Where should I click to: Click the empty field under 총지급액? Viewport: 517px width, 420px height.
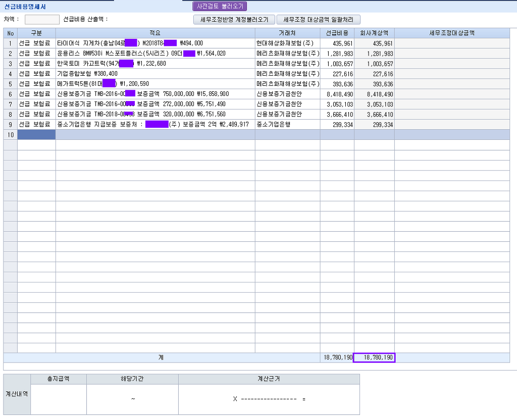(x=59, y=399)
